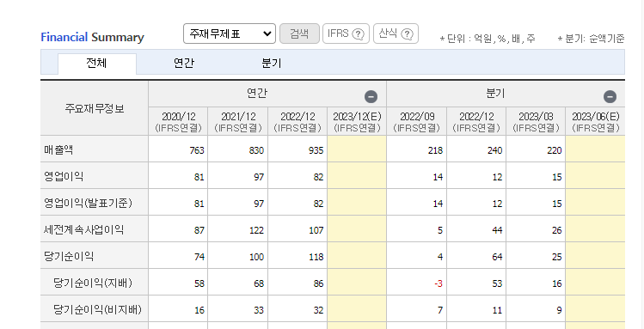Viewport: 644px width, 329px height.
Task: Click the 2022/09 quarterly column header
Action: click(x=417, y=122)
